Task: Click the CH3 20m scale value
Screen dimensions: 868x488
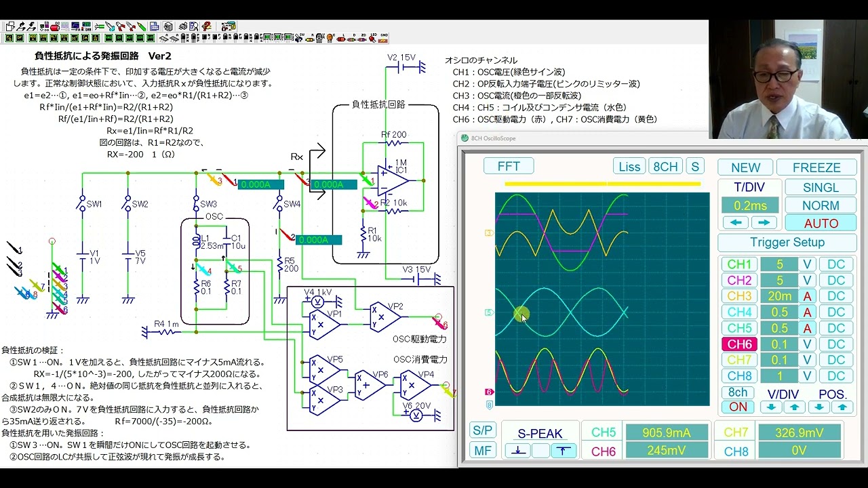Action: [779, 296]
